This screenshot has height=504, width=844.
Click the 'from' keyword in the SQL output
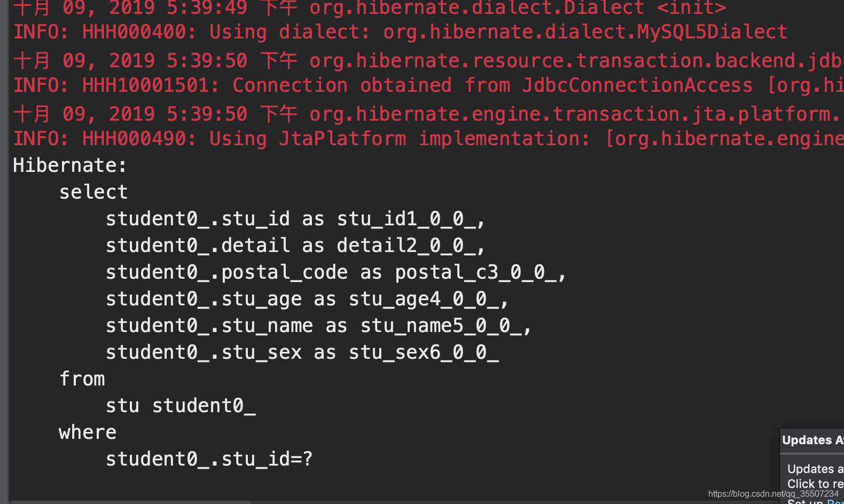[x=82, y=379]
